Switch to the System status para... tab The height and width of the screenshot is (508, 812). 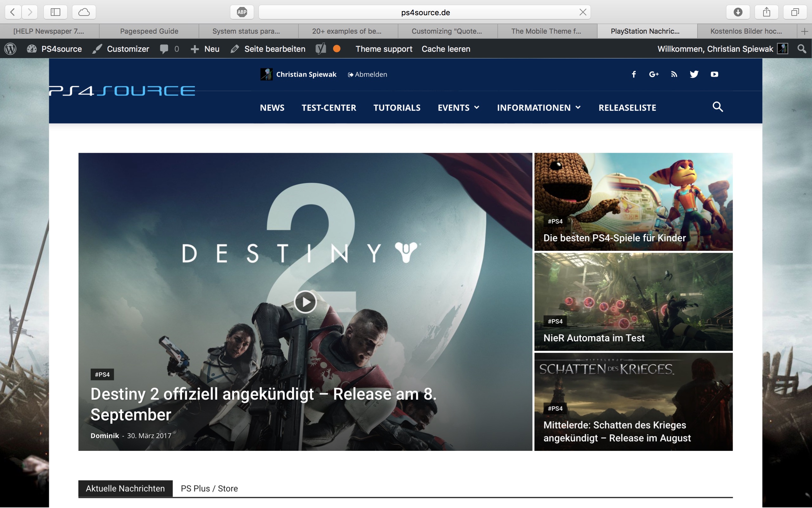coord(248,31)
